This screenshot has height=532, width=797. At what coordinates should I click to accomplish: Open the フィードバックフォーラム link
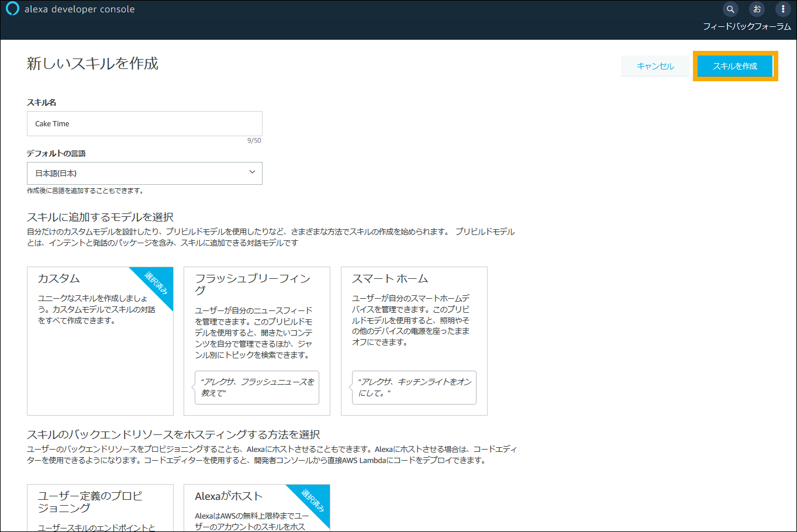point(747,27)
